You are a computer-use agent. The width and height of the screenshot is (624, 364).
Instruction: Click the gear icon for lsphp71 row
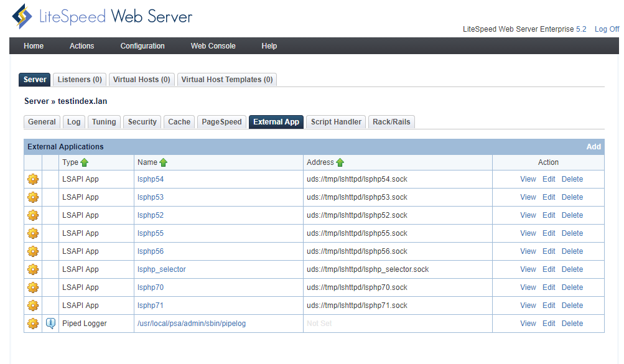click(33, 306)
